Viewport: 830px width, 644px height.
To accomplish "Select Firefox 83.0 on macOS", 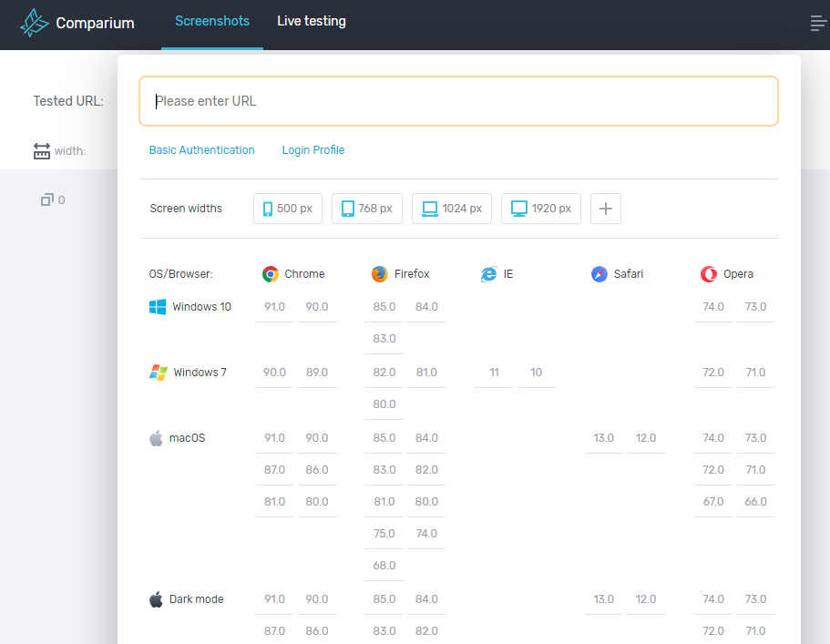I will (x=384, y=470).
